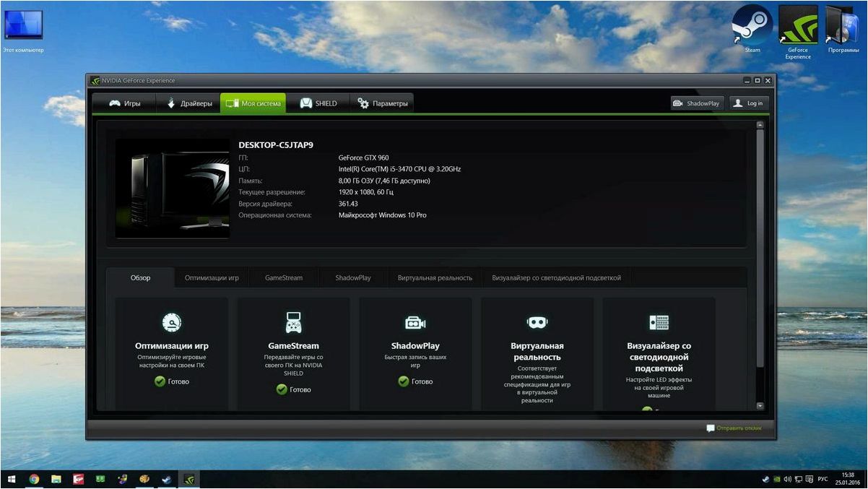The image size is (868, 489).
Task: Open Chrome from the taskbar
Action: [x=34, y=479]
